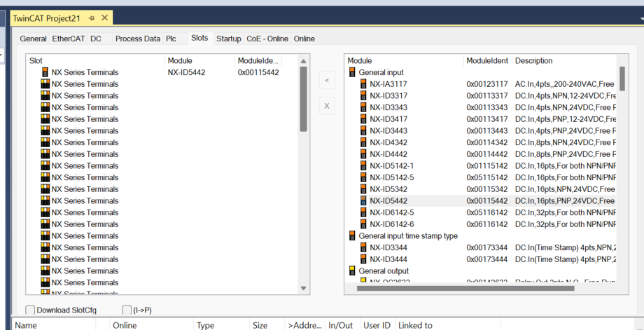Click the right list ModuleIdent column header

(x=488, y=61)
